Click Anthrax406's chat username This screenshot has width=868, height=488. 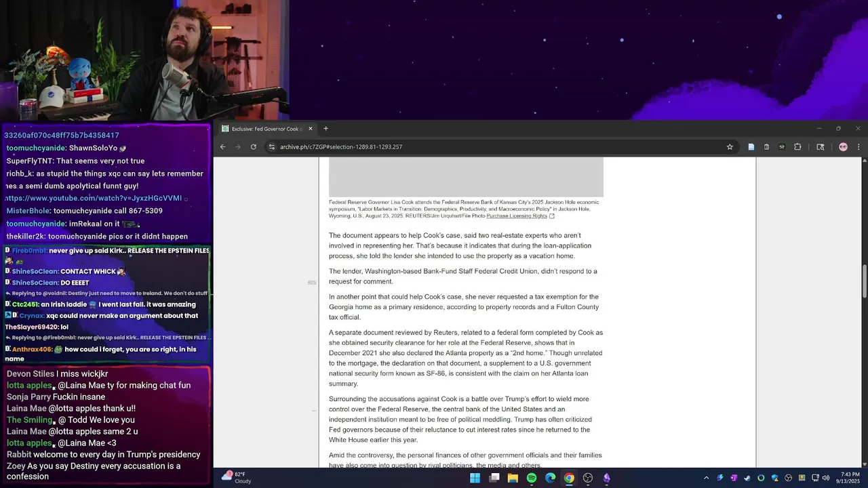click(32, 350)
